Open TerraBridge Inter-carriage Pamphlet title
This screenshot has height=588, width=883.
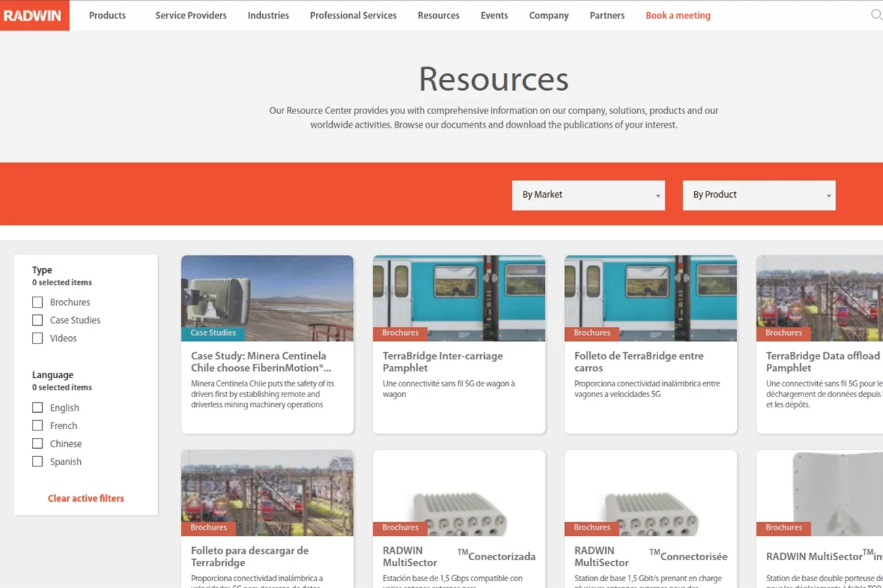442,362
